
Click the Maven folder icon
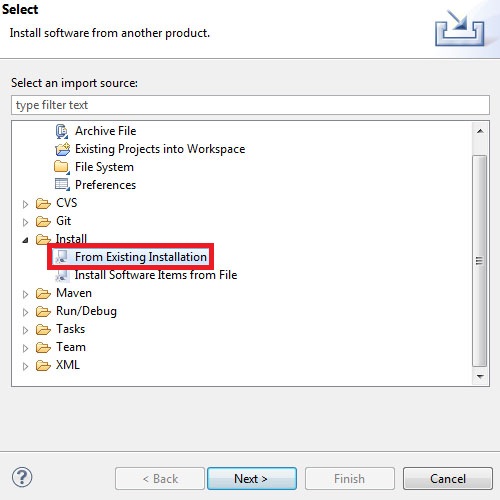[43, 293]
